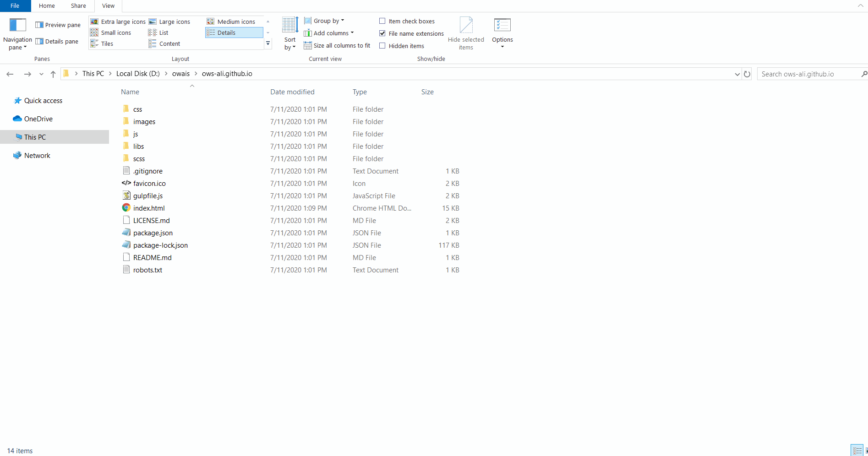
Task: Select Tiles layout
Action: click(x=102, y=43)
